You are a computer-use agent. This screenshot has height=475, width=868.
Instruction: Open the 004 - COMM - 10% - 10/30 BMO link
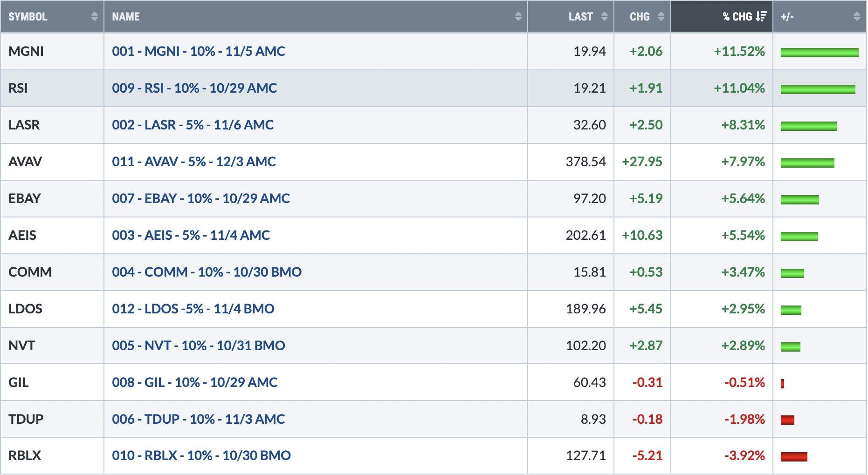click(207, 272)
